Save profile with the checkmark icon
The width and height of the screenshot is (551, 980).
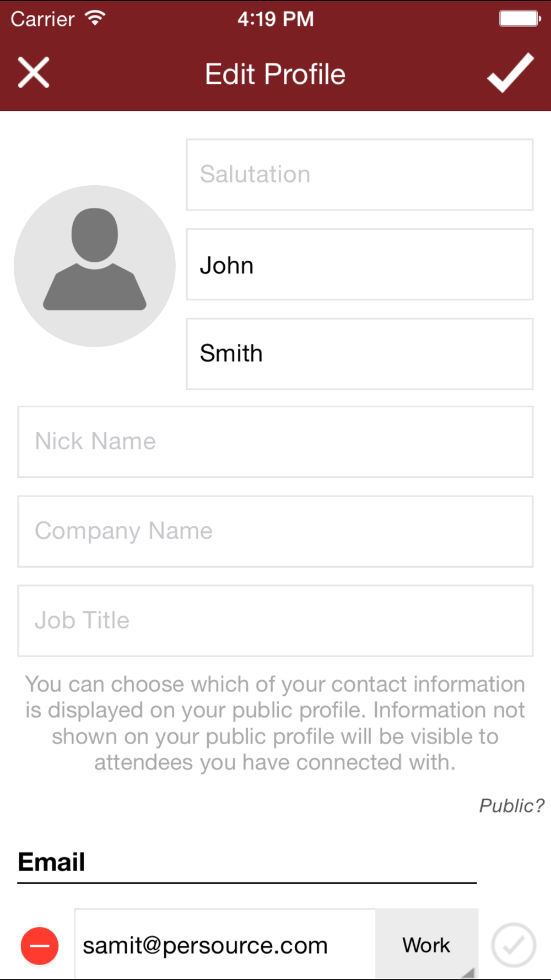point(511,73)
